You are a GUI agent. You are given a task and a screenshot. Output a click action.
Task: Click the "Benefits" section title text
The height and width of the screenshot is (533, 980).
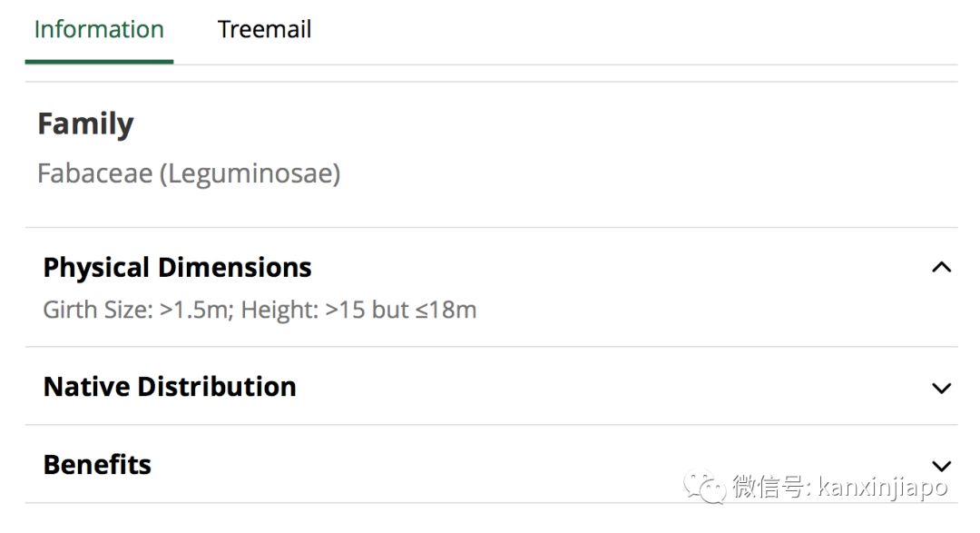click(97, 465)
